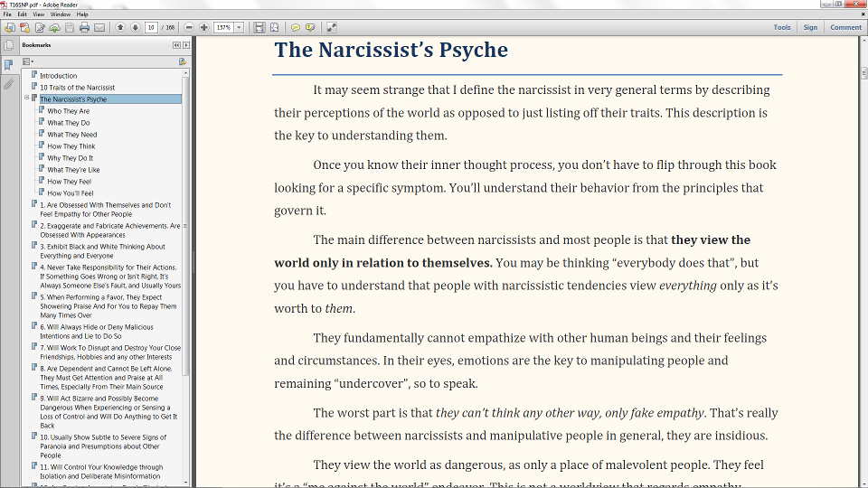Add a sticky note comment
The image size is (868, 488).
coord(296,28)
